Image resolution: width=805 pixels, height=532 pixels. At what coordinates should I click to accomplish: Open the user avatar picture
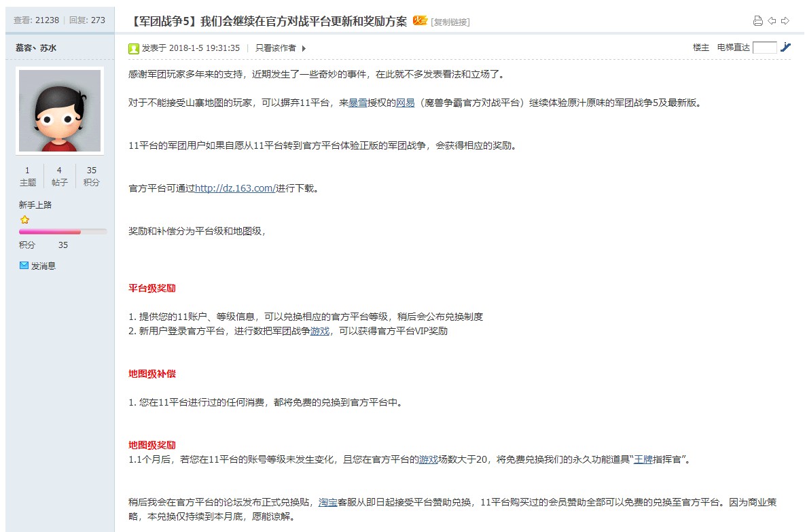point(60,110)
